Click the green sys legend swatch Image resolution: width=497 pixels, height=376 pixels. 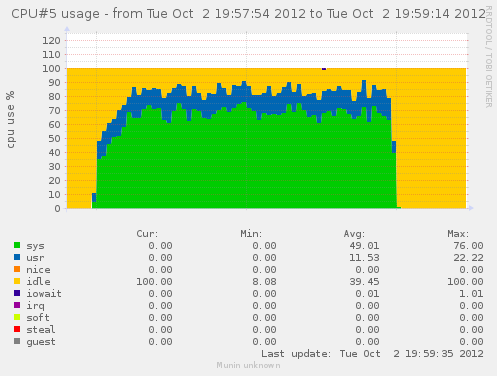(x=17, y=245)
